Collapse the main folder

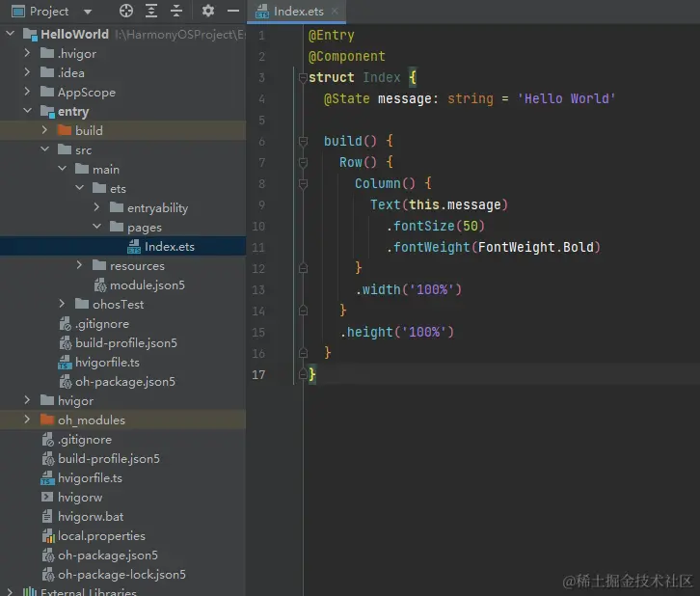pos(62,169)
